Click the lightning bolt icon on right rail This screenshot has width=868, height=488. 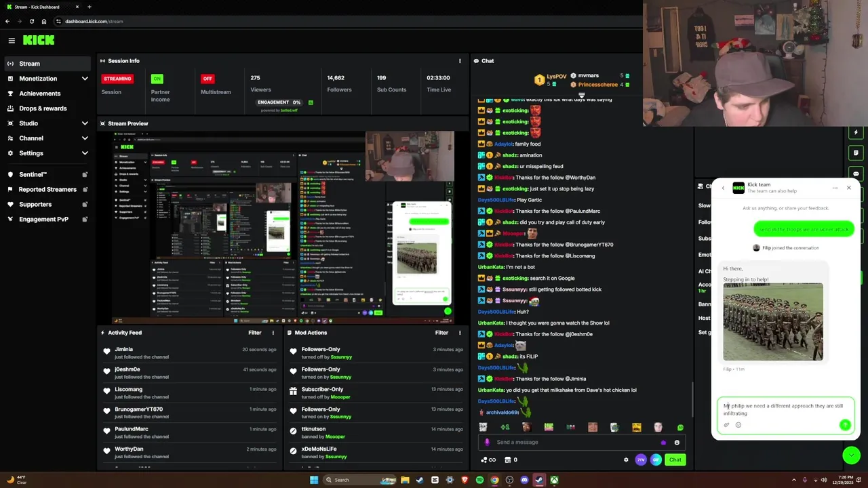point(856,132)
